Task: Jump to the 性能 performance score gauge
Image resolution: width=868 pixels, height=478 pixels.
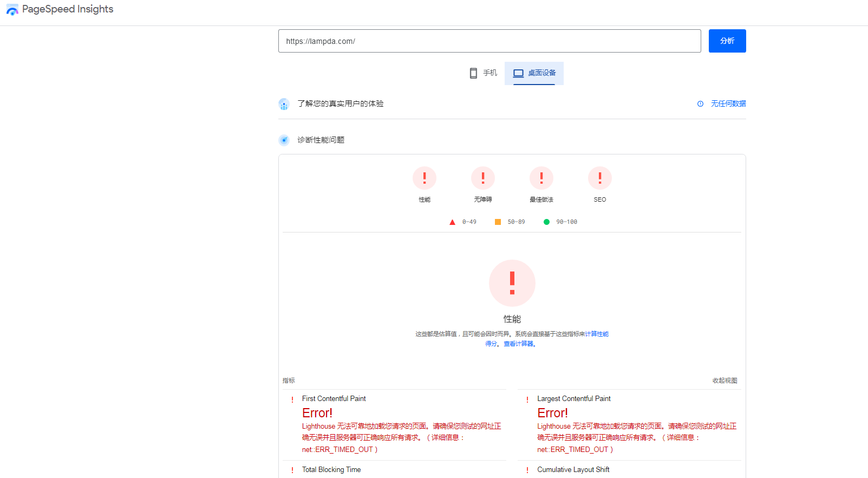Action: [425, 185]
